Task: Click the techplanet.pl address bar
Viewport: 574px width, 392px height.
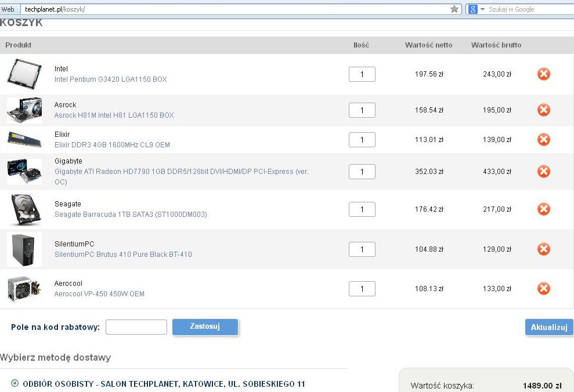Action: (234, 9)
